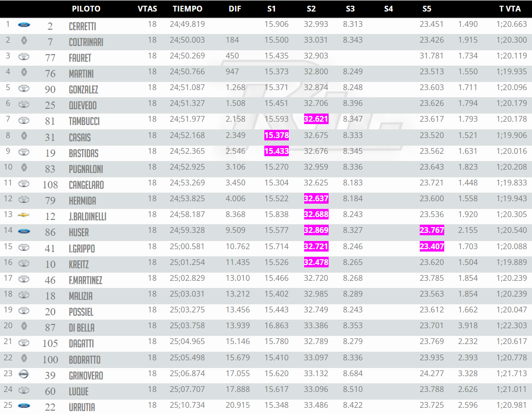Image resolution: width=532 pixels, height=414 pixels.
Task: Click the Renault logo beside Coltrinari
Action: pos(24,41)
